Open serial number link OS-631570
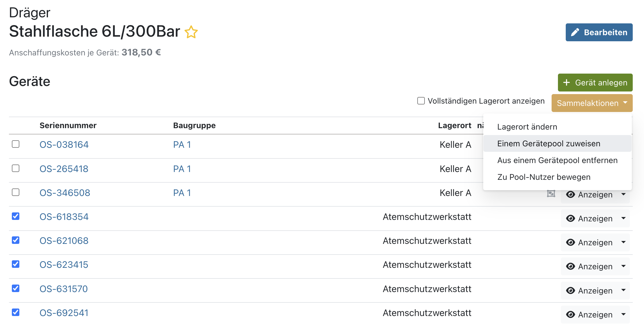 64,289
